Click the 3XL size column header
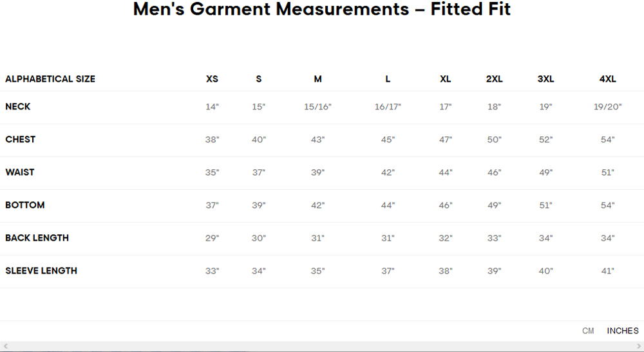 [x=545, y=79]
